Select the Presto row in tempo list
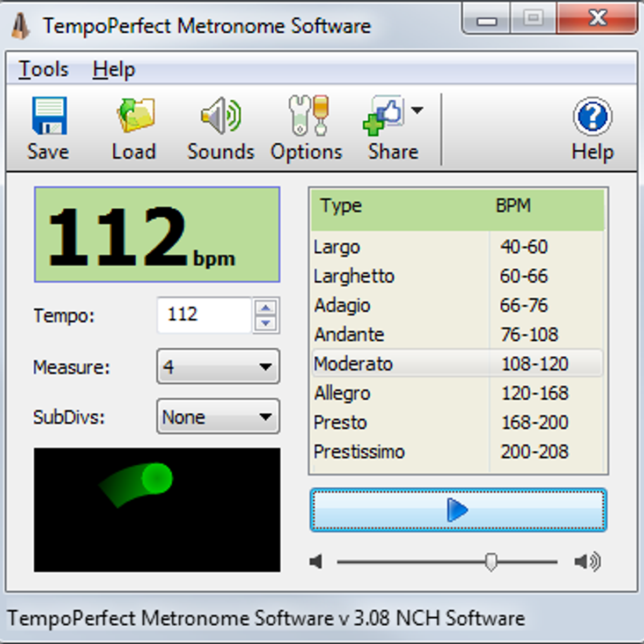Image resolution: width=644 pixels, height=644 pixels. tap(340, 422)
